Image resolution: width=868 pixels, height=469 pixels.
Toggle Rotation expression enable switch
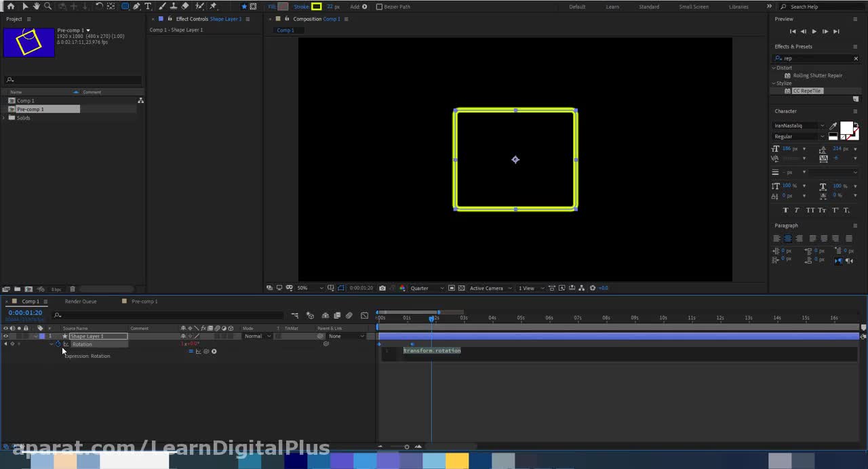coord(191,351)
